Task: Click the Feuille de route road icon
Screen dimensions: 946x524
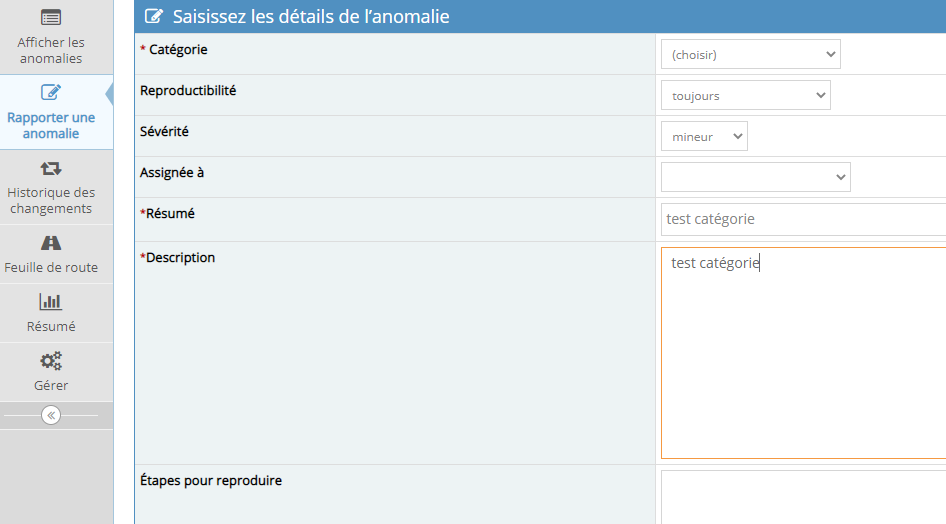Action: (x=51, y=243)
